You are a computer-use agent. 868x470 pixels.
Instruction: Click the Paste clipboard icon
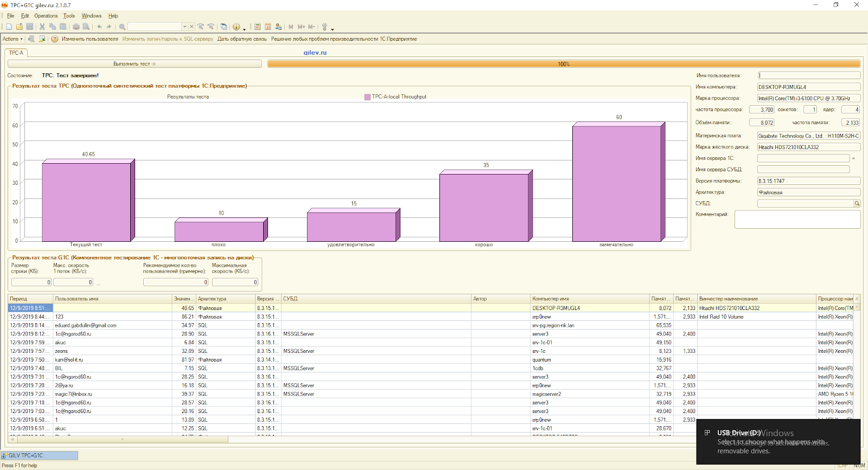(x=63, y=27)
